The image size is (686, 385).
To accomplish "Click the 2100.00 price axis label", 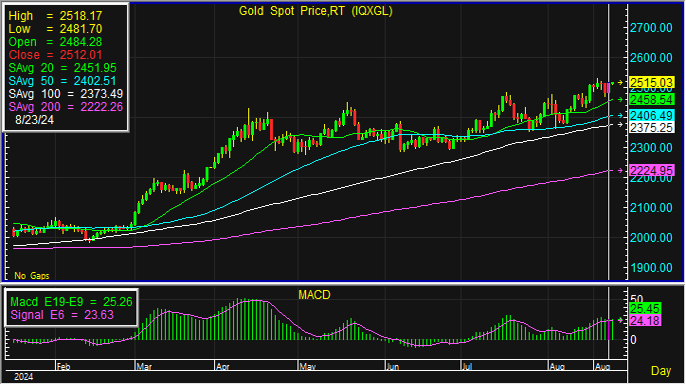I will [651, 208].
